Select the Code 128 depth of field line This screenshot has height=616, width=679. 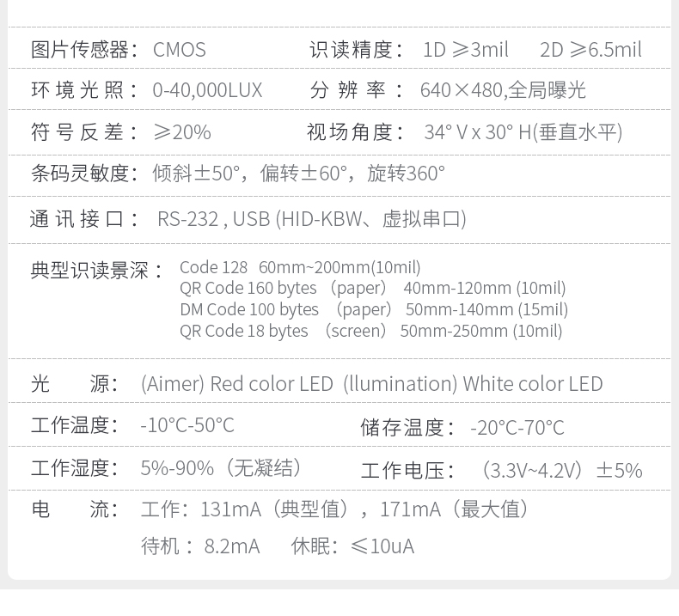300,267
